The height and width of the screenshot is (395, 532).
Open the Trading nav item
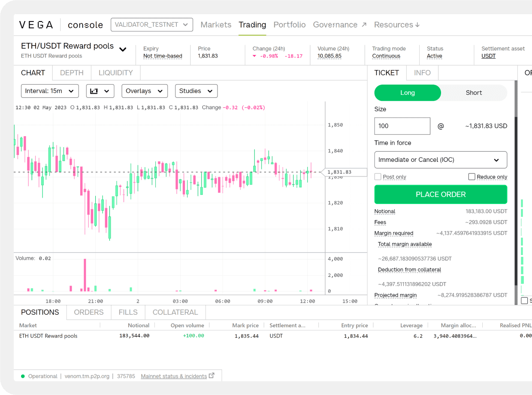tap(252, 25)
